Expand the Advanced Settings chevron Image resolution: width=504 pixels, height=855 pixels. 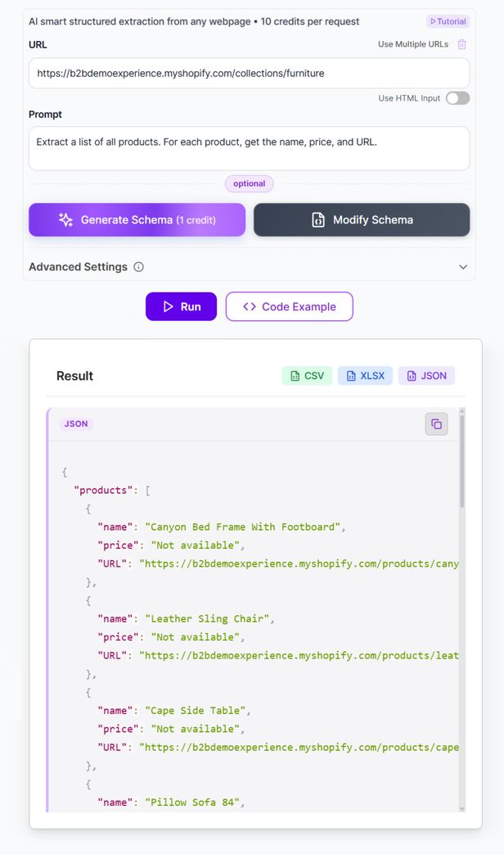click(463, 267)
